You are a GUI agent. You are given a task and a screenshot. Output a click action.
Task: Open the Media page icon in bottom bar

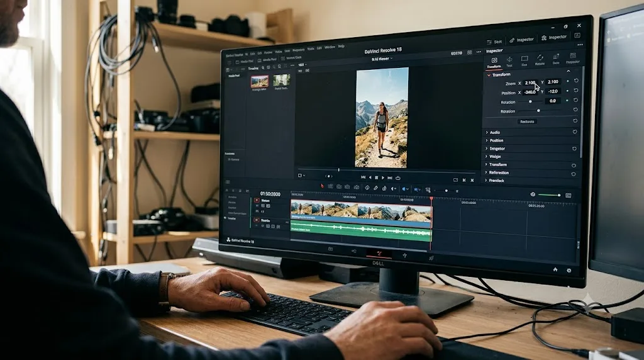click(x=331, y=249)
